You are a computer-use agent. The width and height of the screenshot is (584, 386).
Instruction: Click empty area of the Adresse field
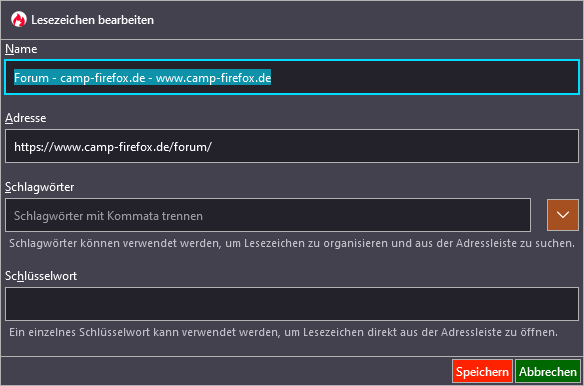(395, 146)
